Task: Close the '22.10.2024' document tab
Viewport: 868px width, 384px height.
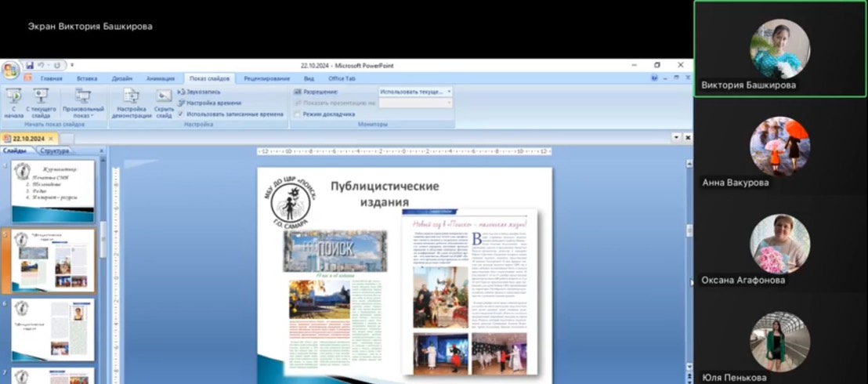Action: pos(51,139)
